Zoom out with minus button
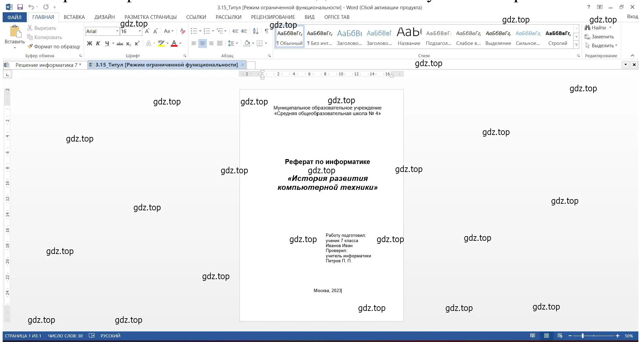This screenshot has width=644, height=342. (x=571, y=336)
